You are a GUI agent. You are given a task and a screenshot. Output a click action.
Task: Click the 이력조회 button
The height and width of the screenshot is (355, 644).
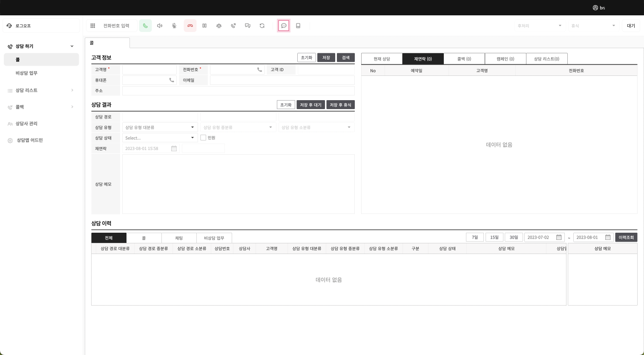pos(626,237)
